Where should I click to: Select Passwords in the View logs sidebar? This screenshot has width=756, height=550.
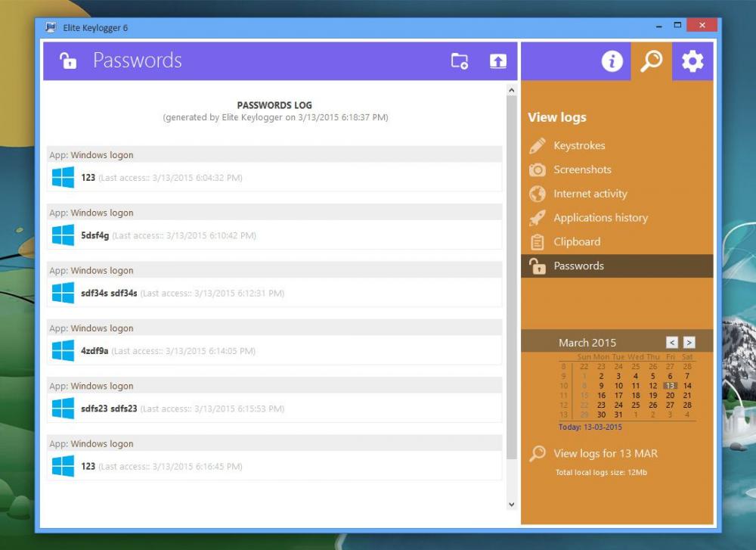click(578, 266)
